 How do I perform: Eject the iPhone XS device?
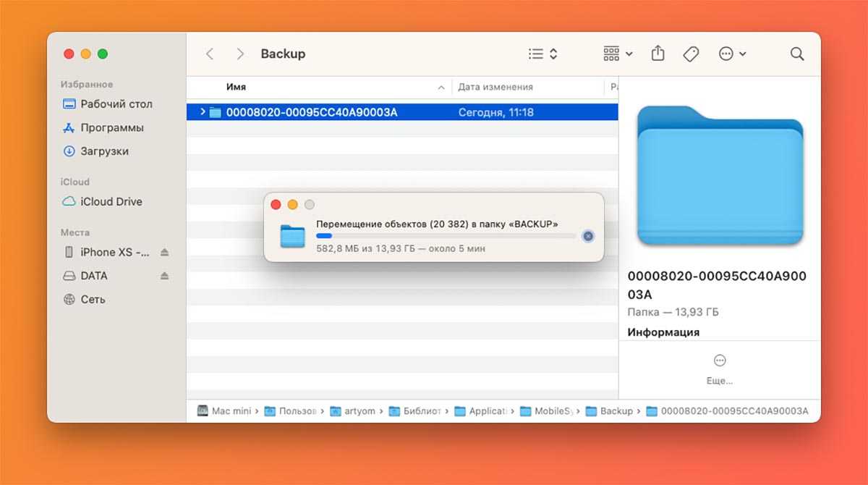[164, 252]
